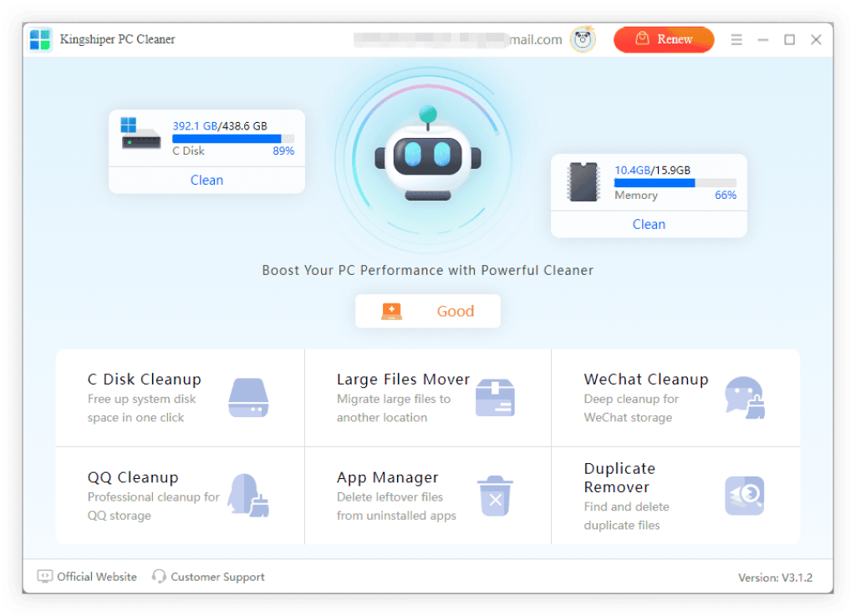Viewport: 856px width, 616px height.
Task: Click the Kingshiper PC Cleaner logo icon
Action: coord(40,40)
